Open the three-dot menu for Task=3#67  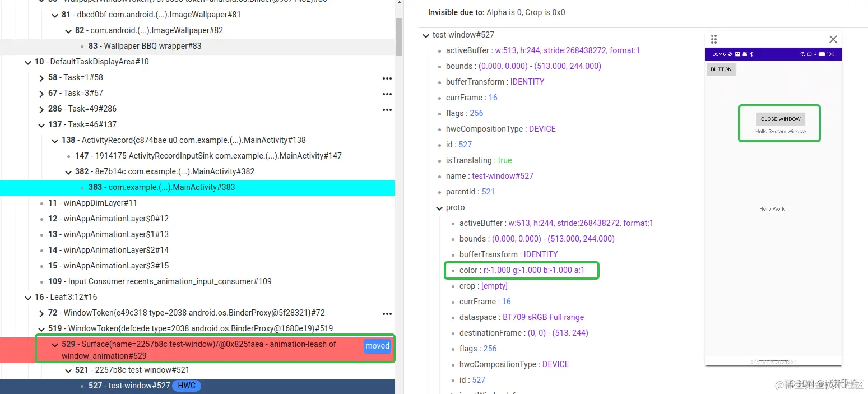387,94
